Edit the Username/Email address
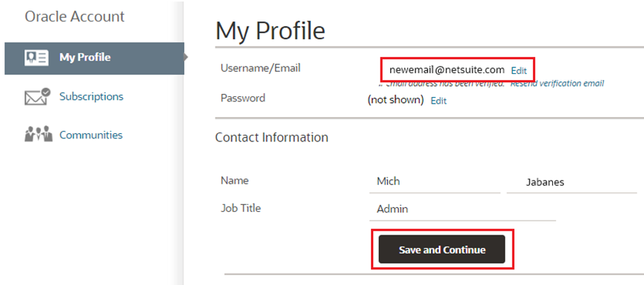This screenshot has height=285, width=644. click(x=519, y=70)
